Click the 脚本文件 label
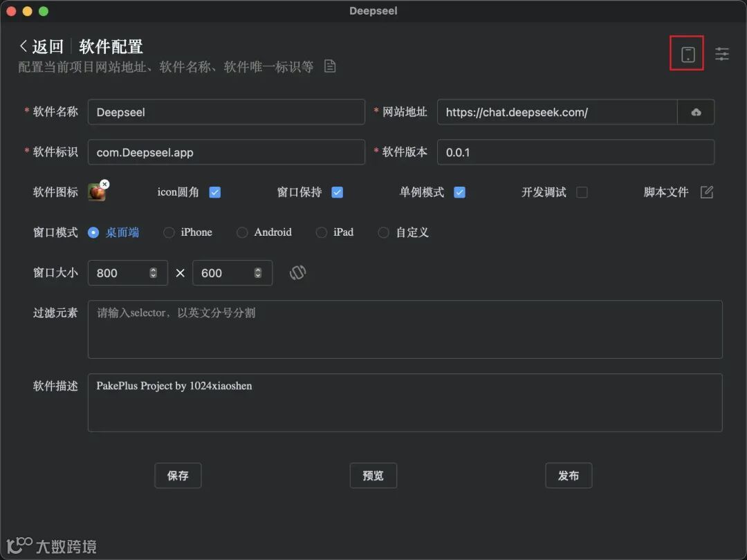This screenshot has width=747, height=560. [x=665, y=192]
